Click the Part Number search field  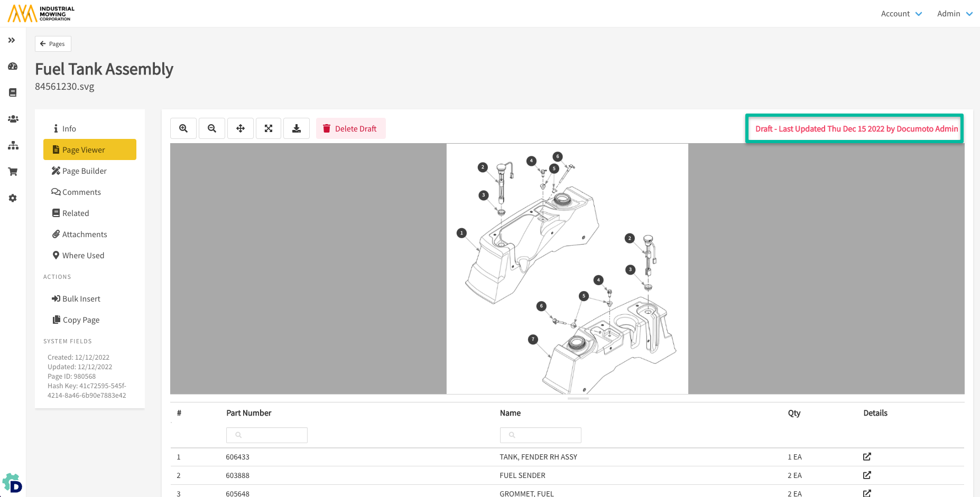[267, 435]
